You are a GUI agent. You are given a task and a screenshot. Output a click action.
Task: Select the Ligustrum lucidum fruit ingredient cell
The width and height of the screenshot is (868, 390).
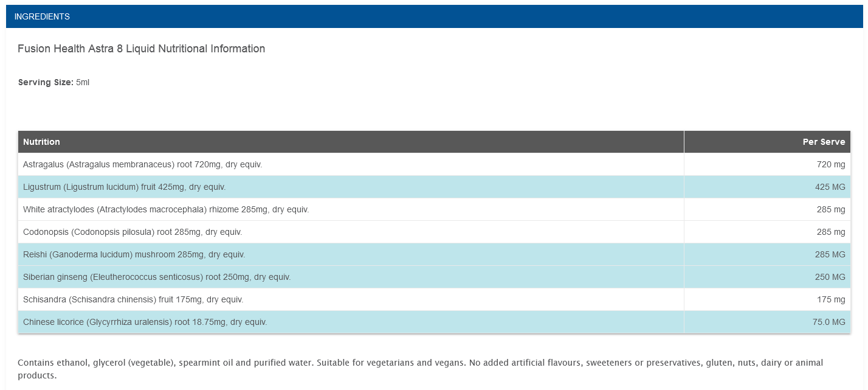[x=351, y=187]
